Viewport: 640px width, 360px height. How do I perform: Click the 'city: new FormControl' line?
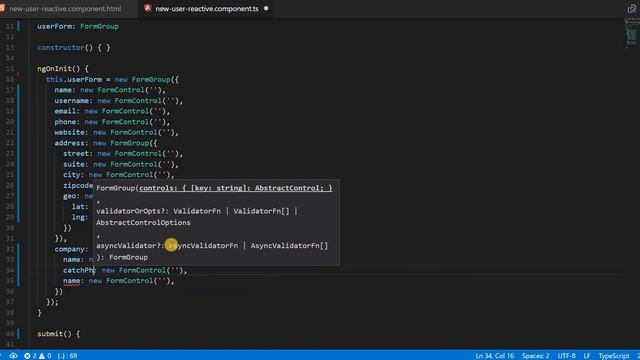coord(119,175)
